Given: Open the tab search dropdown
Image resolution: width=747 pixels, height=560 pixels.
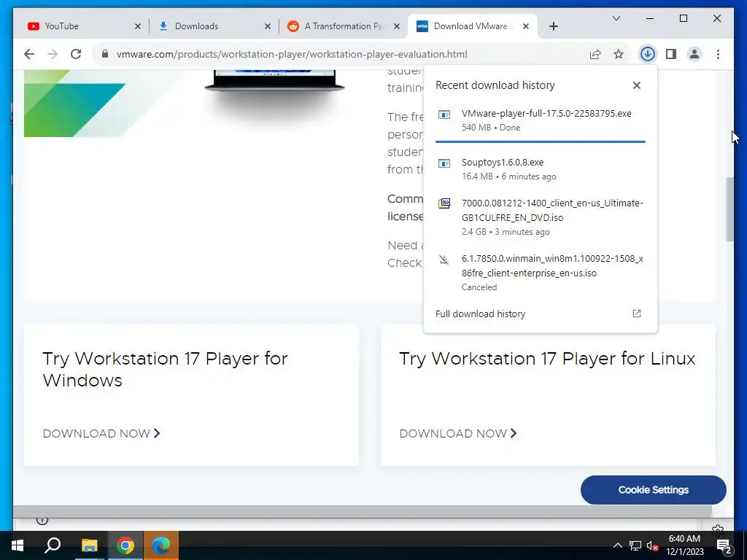Looking at the screenshot, I should click(616, 18).
